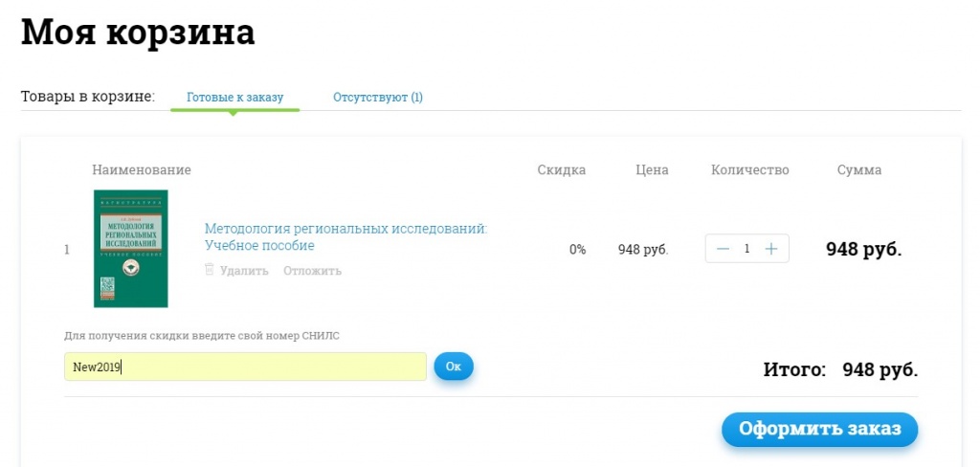
Task: Focus the СНИЛС discount input field
Action: [245, 367]
